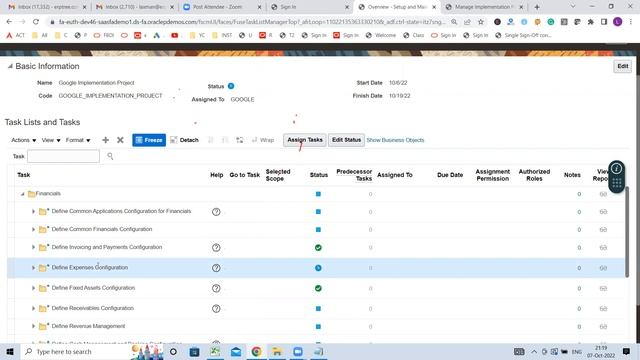The width and height of the screenshot is (640, 360).
Task: Select the Define Revenue Management row text
Action: 88,326
